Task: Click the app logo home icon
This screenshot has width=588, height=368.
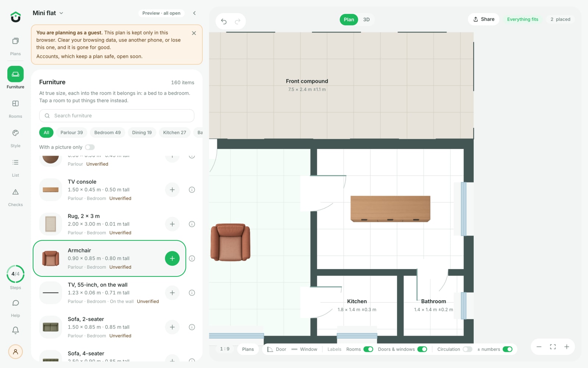Action: click(15, 17)
